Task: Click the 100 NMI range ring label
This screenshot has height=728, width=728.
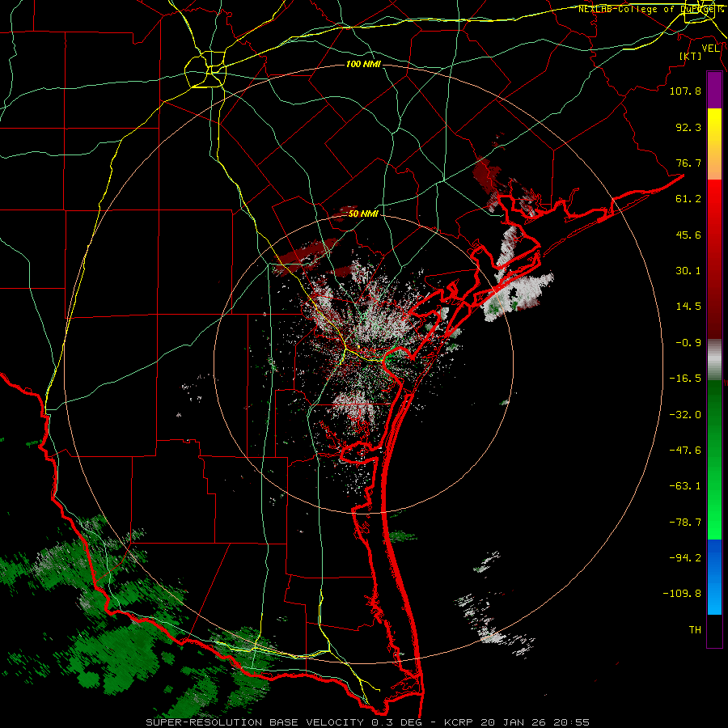Action: tap(363, 64)
